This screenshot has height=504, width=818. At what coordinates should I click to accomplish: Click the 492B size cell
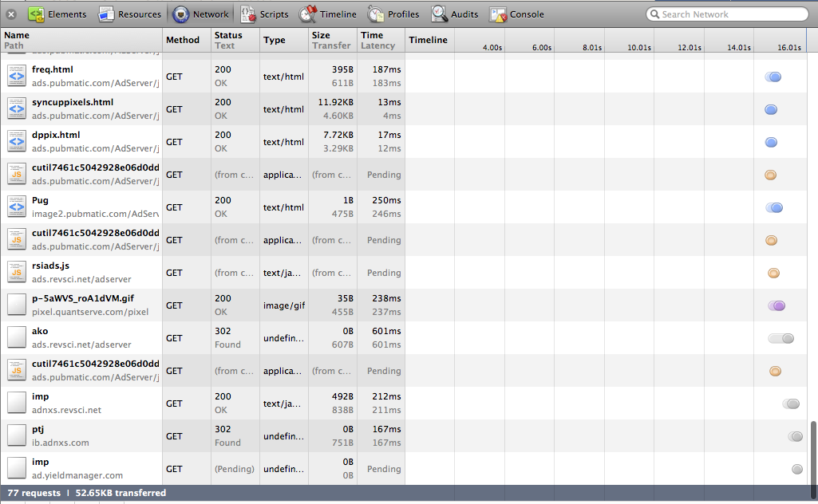click(342, 396)
